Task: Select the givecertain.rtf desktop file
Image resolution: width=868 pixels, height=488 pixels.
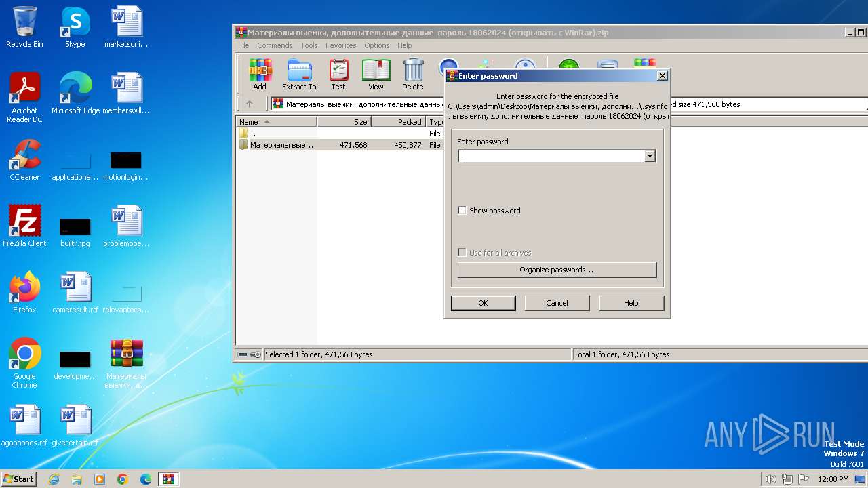Action: (x=75, y=426)
